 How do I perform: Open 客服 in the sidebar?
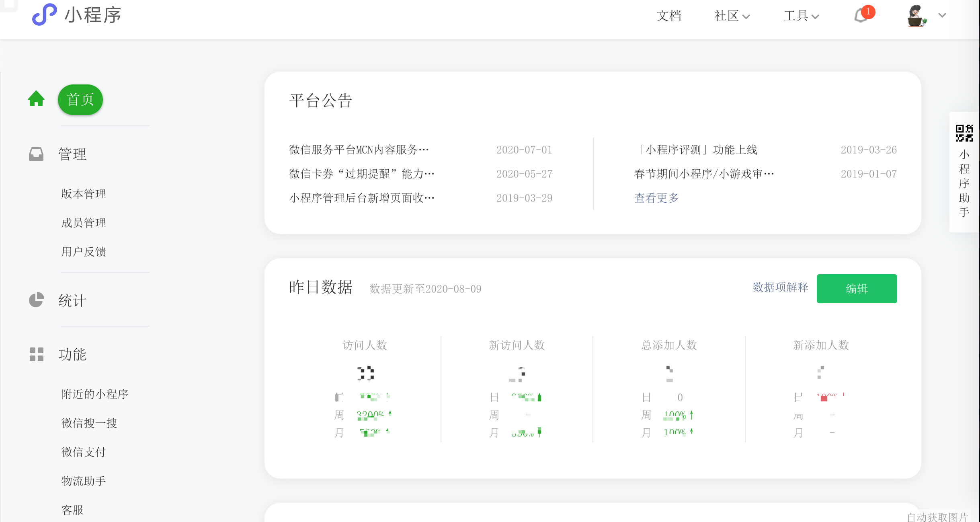tap(72, 510)
